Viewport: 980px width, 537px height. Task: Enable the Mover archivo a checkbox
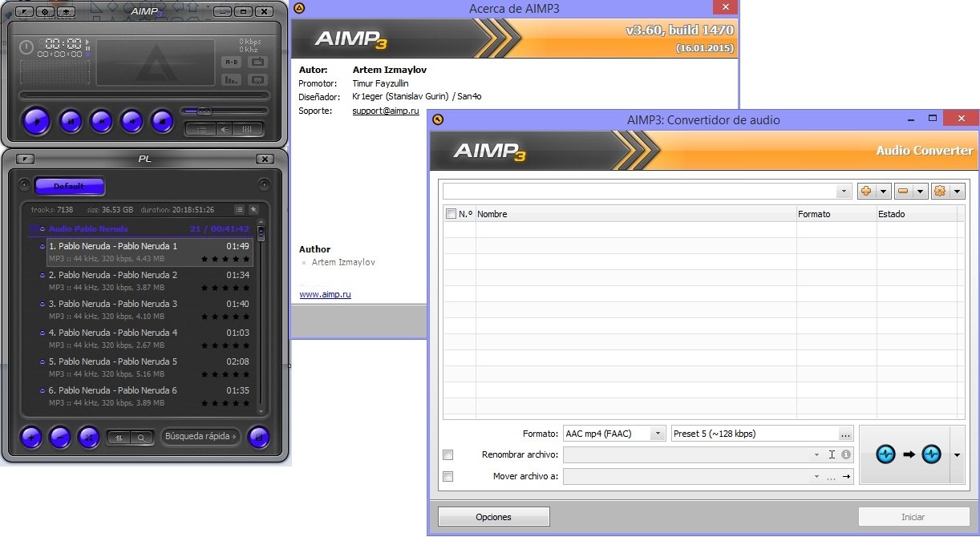448,476
